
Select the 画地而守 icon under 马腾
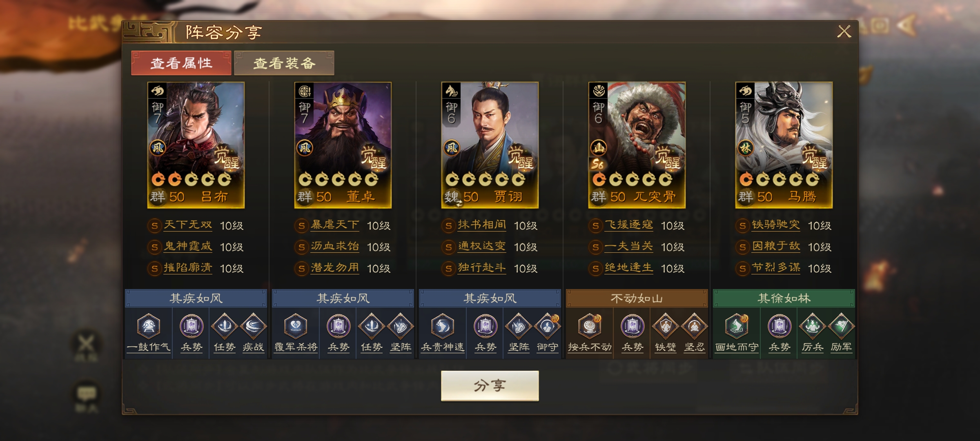point(737,326)
